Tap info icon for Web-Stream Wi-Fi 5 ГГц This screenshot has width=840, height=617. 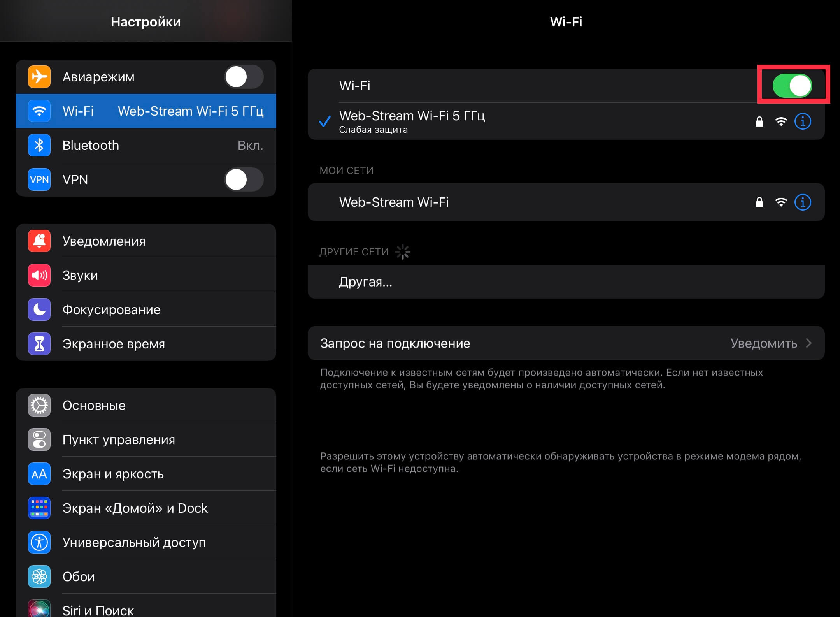tap(802, 121)
